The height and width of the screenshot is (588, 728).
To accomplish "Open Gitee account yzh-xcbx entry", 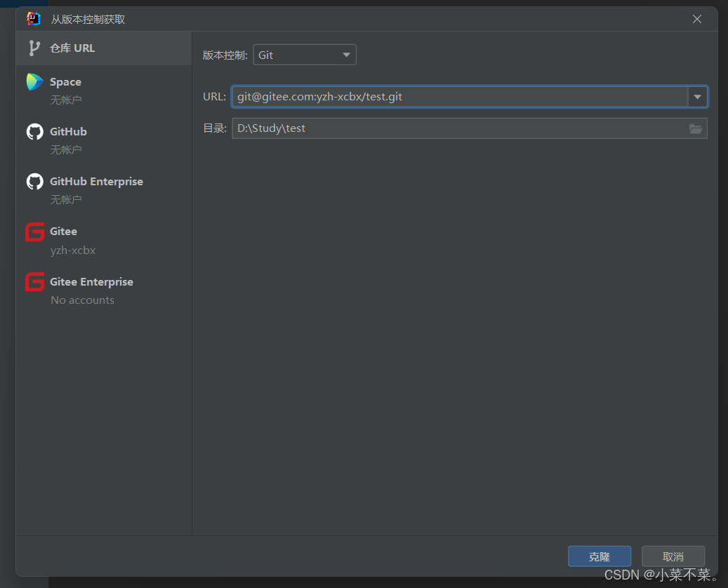I will pos(104,240).
